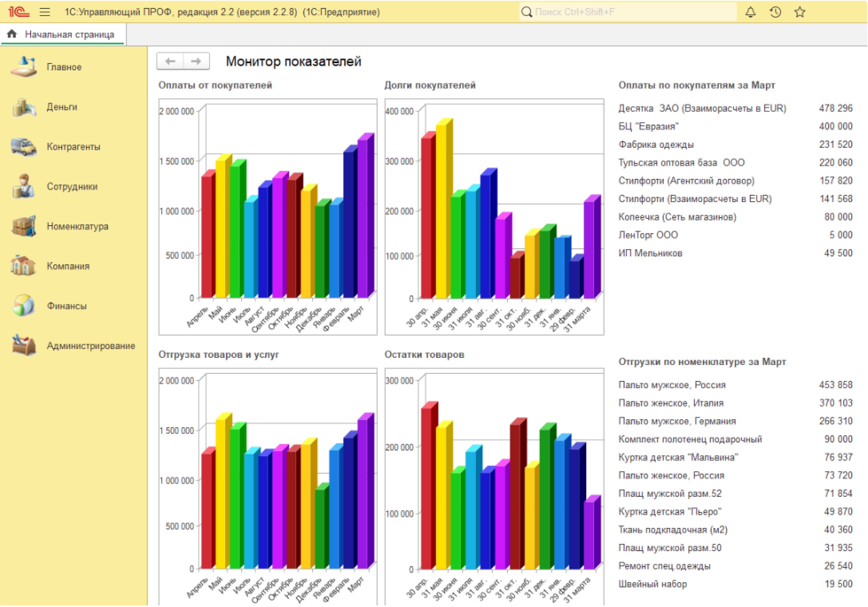Image resolution: width=868 pixels, height=607 pixels.
Task: Open the hamburger main menu
Action: (44, 12)
